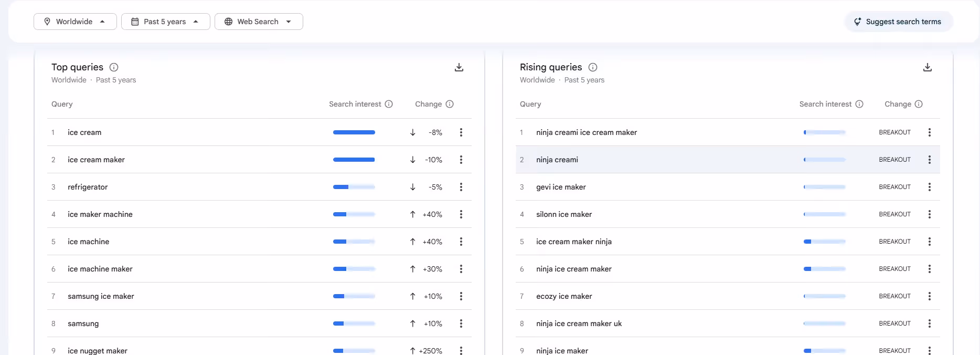
Task: Select 'ninja creami ice cream maker' query
Action: (586, 132)
